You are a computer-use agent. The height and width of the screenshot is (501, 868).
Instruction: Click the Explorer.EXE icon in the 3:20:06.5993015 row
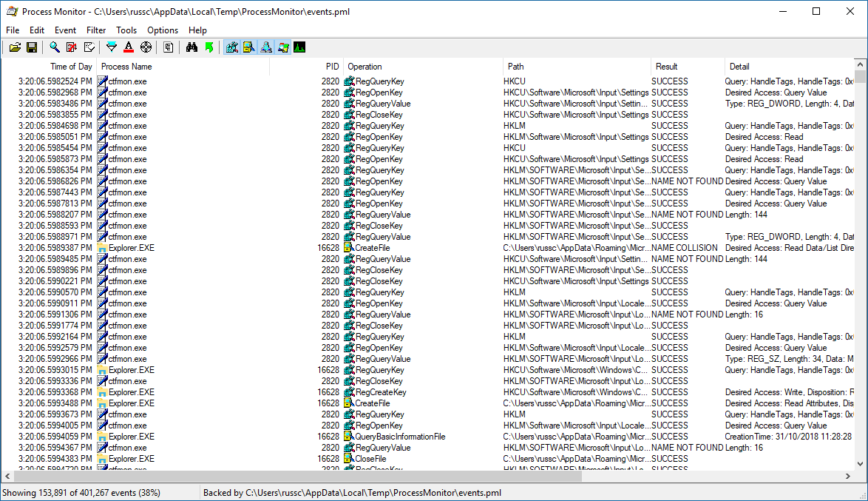click(x=102, y=370)
